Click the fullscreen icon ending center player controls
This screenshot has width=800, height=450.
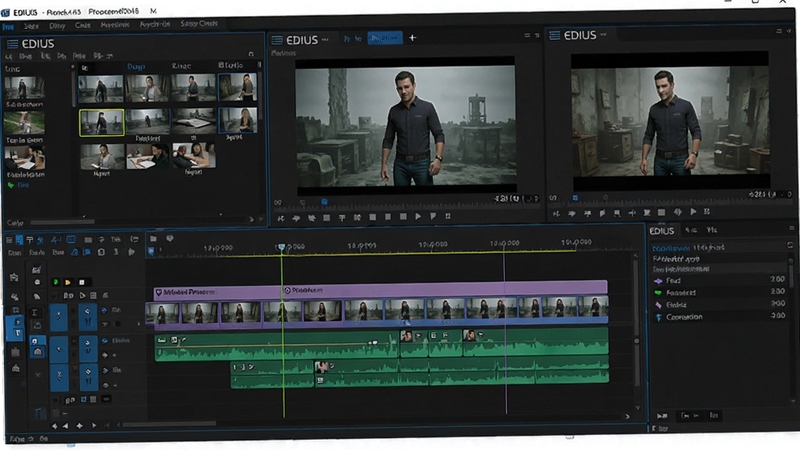[x=448, y=216]
